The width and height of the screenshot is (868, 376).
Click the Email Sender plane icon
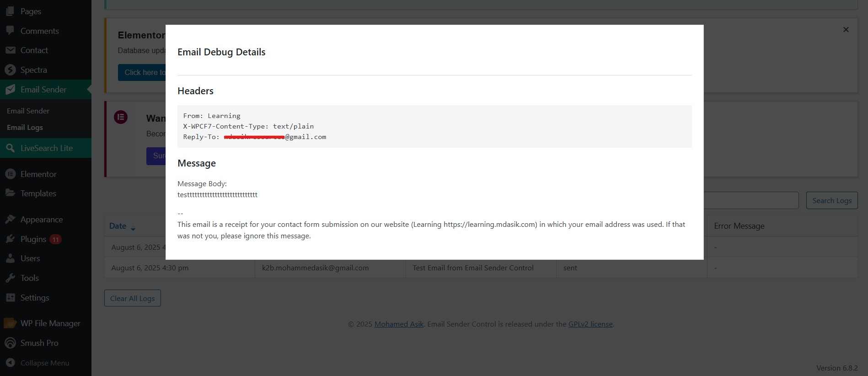10,90
